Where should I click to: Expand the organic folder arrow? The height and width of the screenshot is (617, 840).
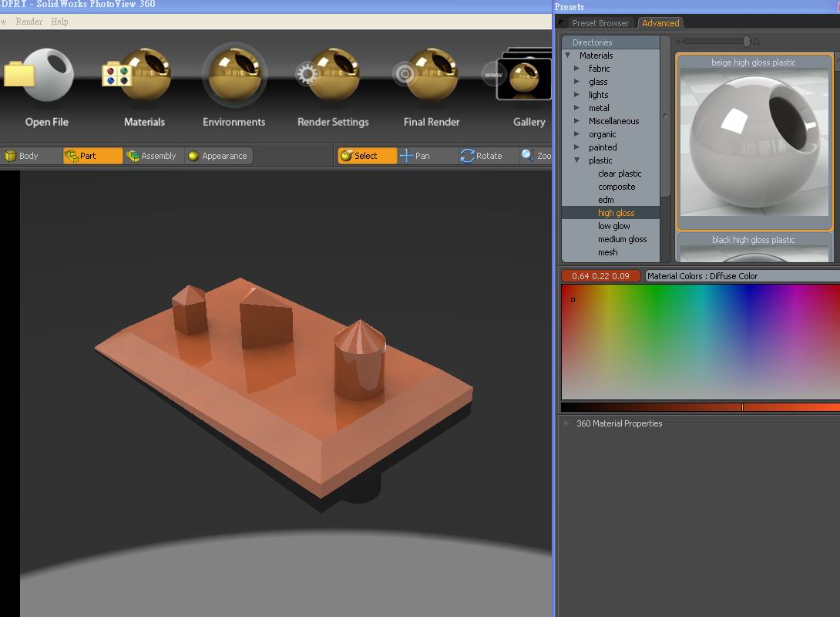tap(577, 134)
